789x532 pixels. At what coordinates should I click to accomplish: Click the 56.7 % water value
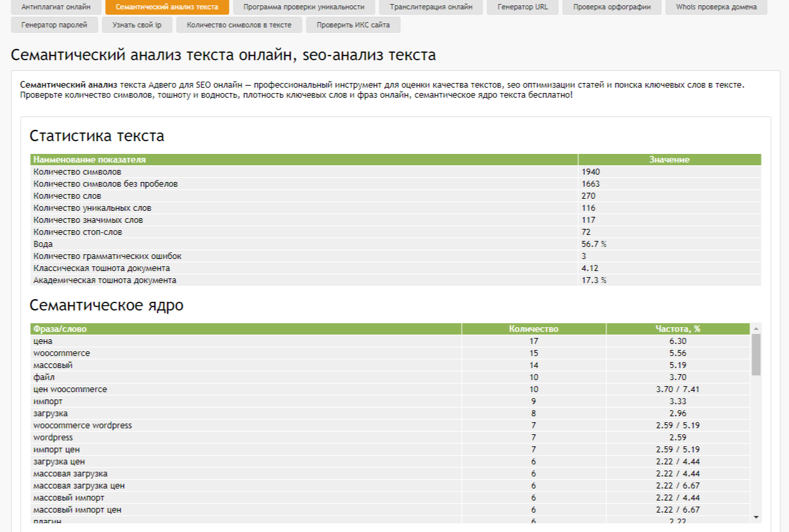coord(594,244)
